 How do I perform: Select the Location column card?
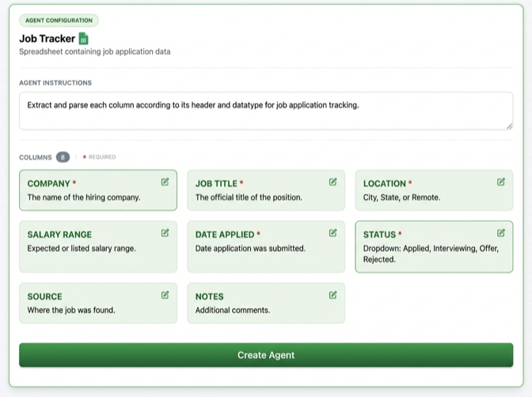(434, 190)
